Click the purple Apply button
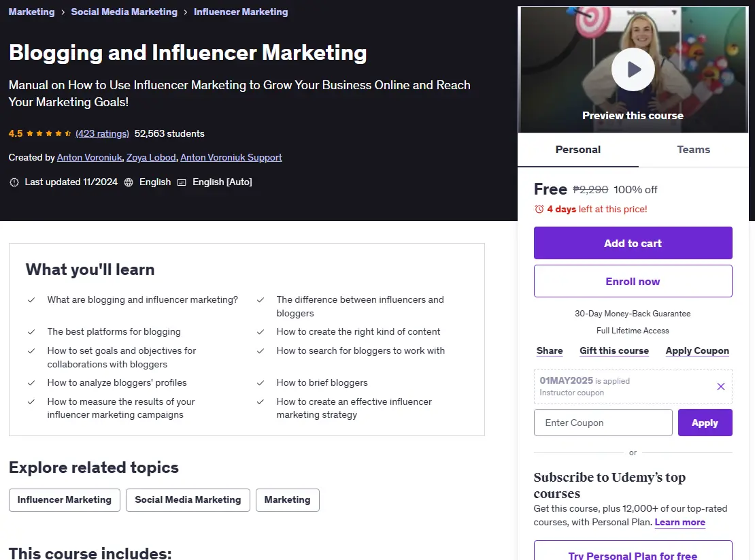Screen dimensions: 755x560 705,423
